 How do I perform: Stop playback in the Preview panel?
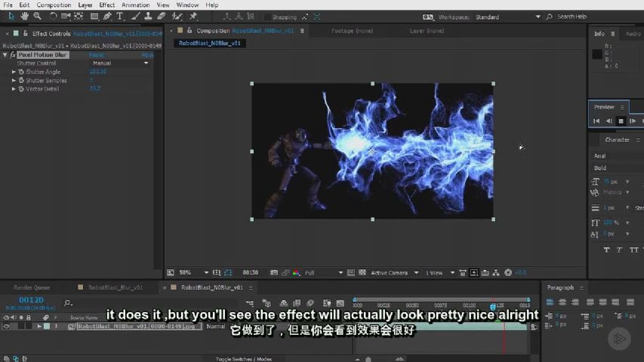tap(621, 121)
